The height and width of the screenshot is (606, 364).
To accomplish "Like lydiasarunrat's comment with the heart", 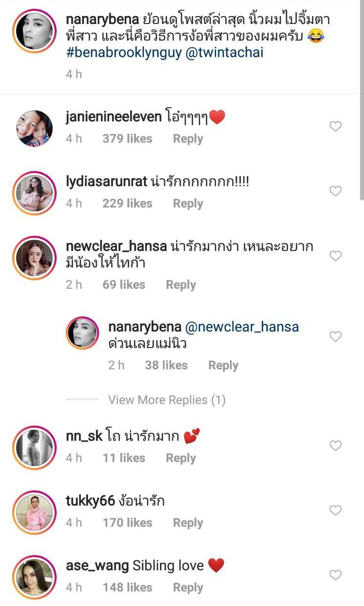I will [x=335, y=191].
